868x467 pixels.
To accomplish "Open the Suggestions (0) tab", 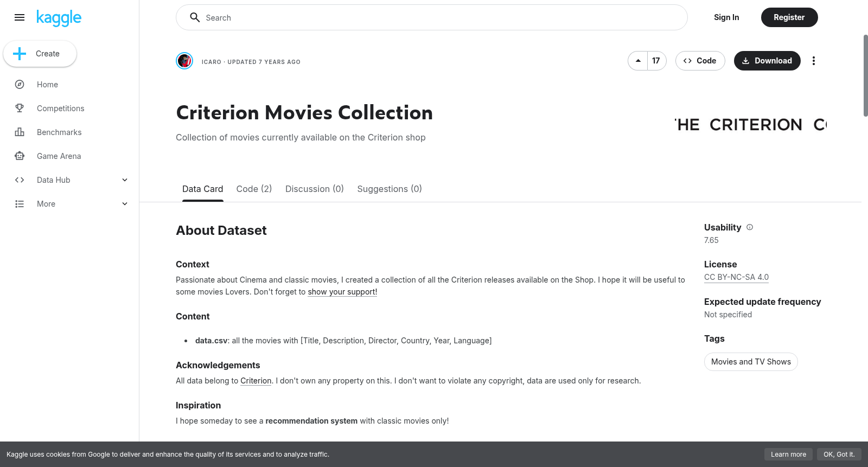I will click(x=390, y=189).
